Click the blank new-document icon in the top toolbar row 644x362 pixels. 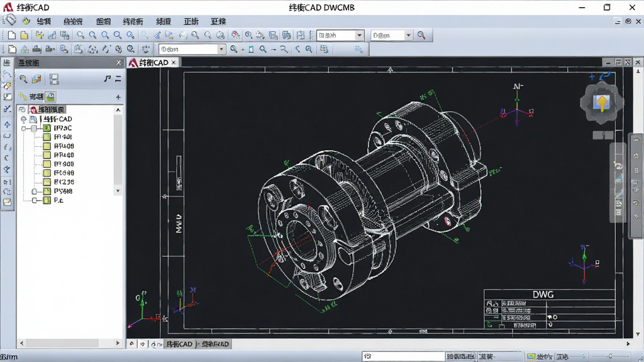(x=12, y=35)
